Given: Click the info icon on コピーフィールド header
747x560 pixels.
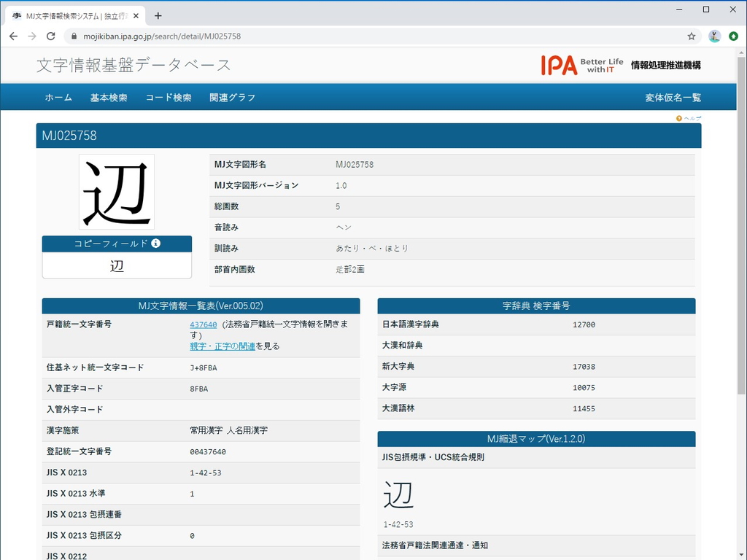Looking at the screenshot, I should (x=155, y=244).
